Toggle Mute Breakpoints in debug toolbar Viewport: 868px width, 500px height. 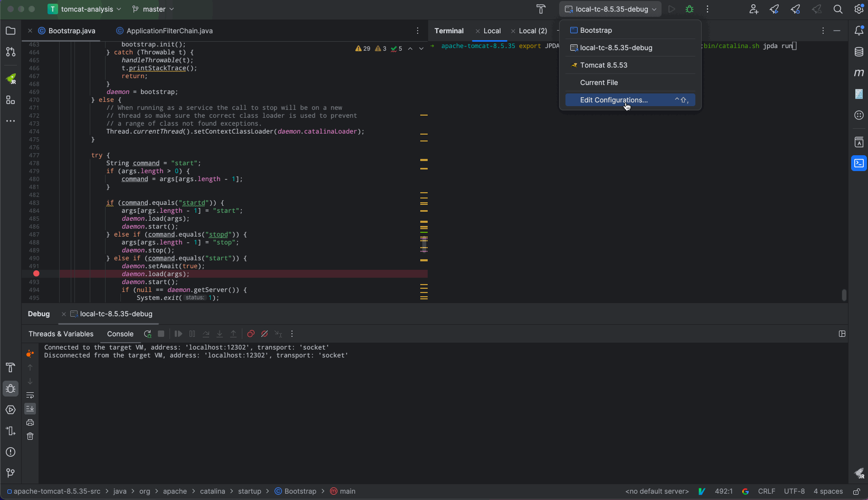tap(265, 334)
